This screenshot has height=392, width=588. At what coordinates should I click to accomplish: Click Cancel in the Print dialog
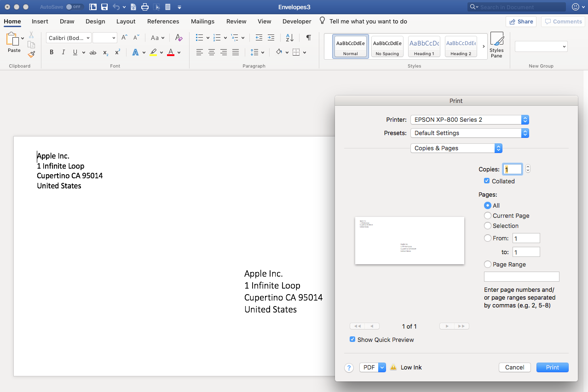[515, 367]
